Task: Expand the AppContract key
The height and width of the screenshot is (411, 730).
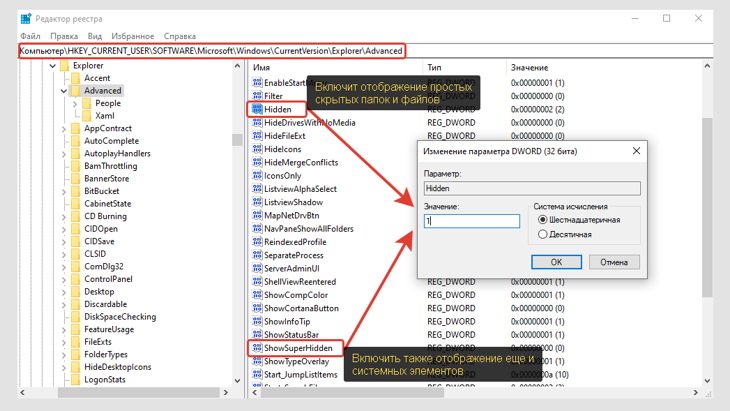Action: 64,128
